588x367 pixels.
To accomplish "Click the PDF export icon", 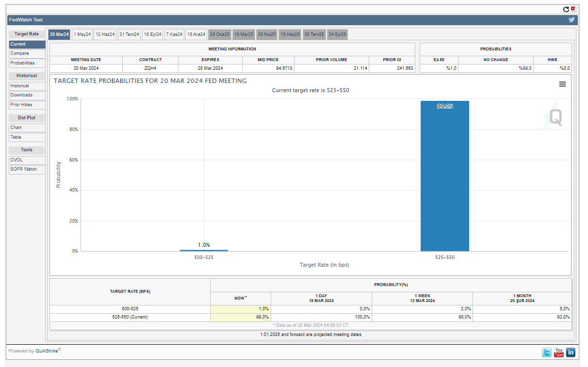I will coord(573,9).
